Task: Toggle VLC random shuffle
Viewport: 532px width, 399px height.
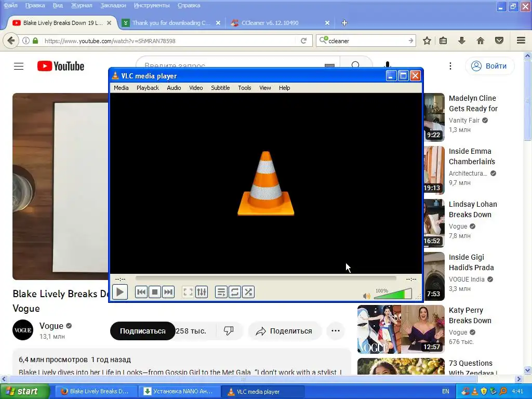Action: pyautogui.click(x=248, y=292)
